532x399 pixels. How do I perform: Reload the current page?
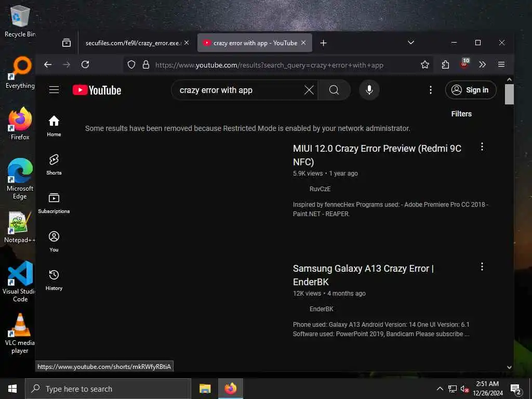point(85,64)
